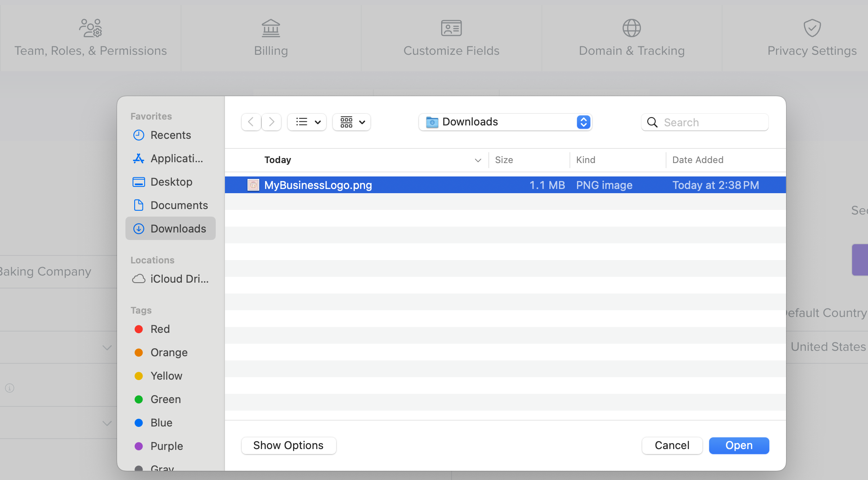
Task: Click the Search field
Action: [711, 123]
